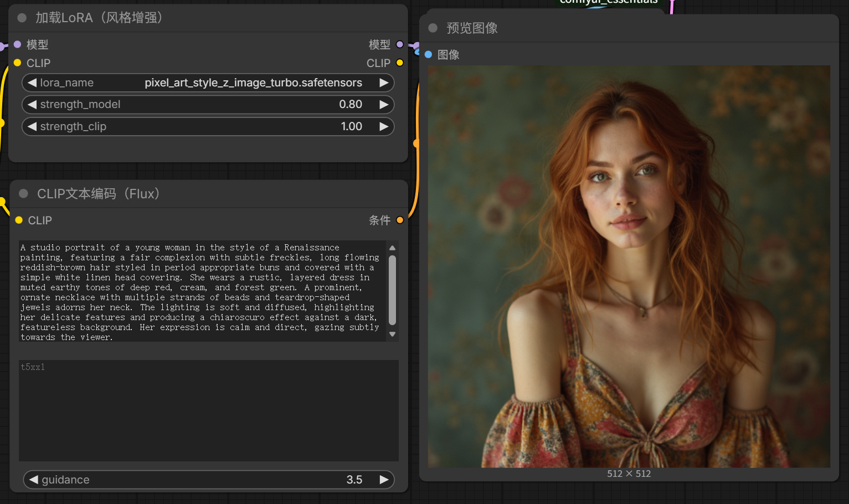Image resolution: width=849 pixels, height=504 pixels.
Task: Click the guidance 3.5 value slider
Action: (x=208, y=480)
